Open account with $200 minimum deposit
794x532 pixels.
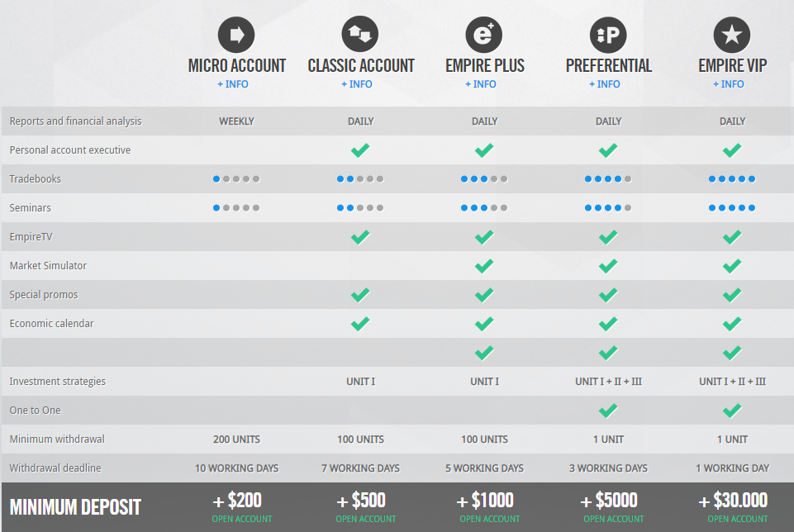click(x=242, y=519)
